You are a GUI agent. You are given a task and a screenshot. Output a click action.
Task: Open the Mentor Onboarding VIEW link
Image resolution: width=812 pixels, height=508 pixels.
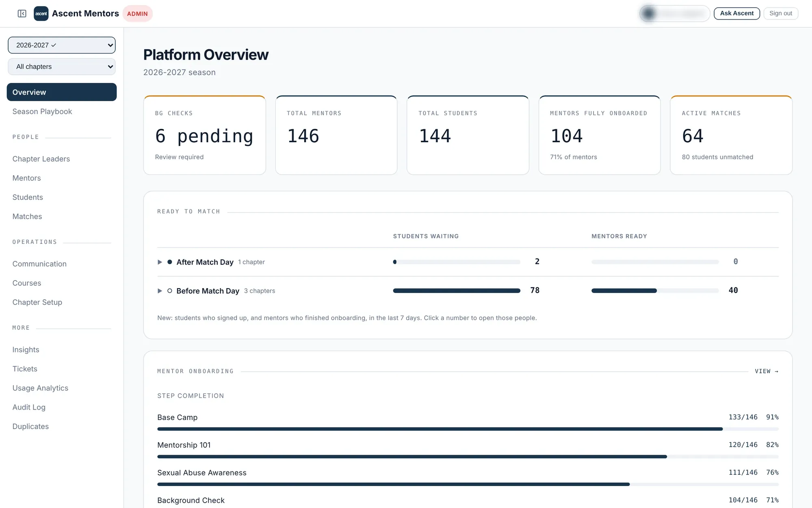[x=767, y=371]
